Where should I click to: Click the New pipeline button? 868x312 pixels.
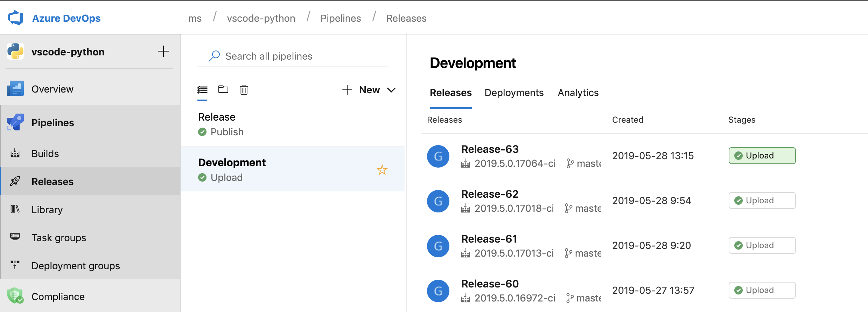[x=361, y=90]
